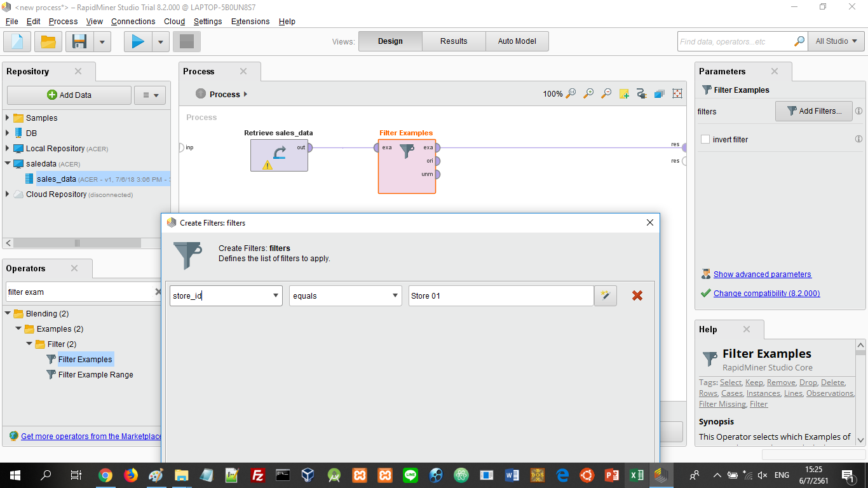Click the Save process disk icon

[x=79, y=42]
